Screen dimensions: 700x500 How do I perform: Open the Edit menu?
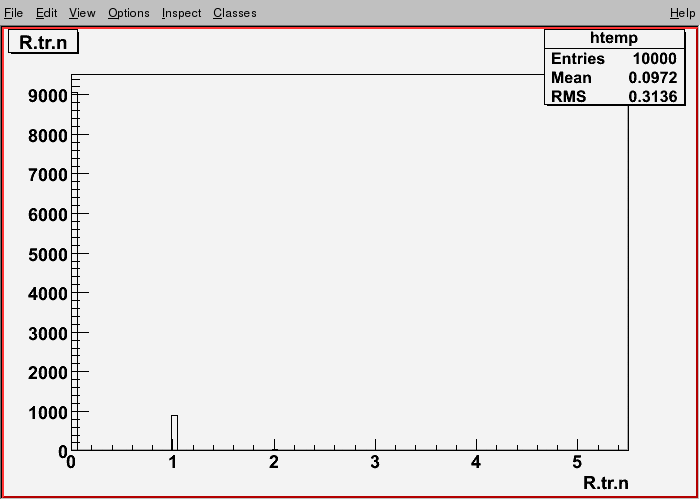tap(46, 13)
